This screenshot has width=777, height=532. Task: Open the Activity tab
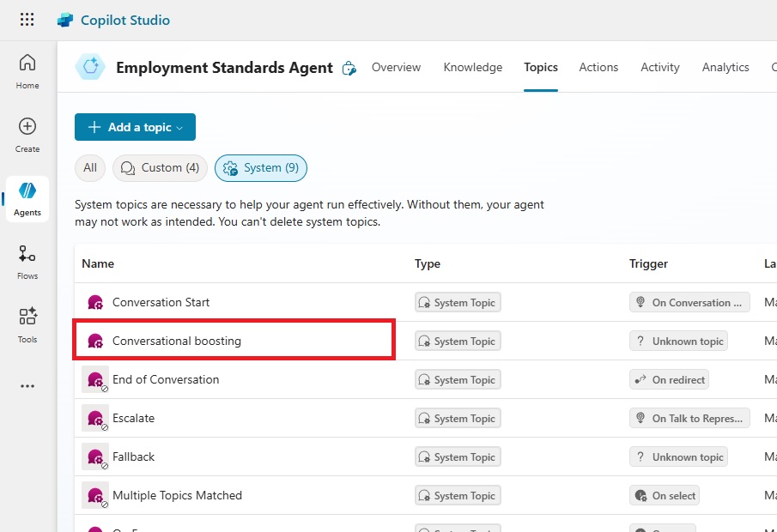click(660, 68)
